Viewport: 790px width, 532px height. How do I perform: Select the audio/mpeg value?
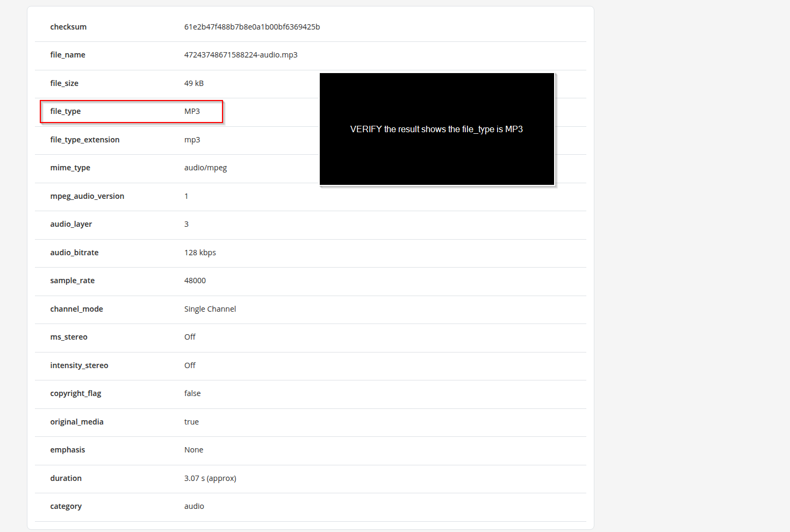tap(206, 168)
